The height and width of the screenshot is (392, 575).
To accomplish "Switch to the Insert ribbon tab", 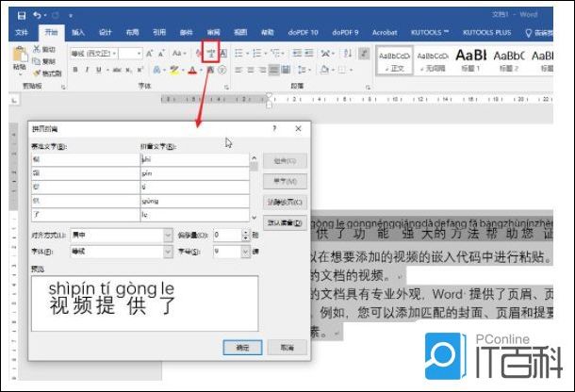I will pyautogui.click(x=78, y=33).
